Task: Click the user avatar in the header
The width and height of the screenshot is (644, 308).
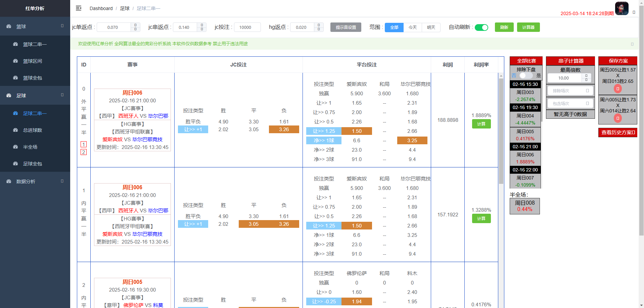Action: pyautogui.click(x=622, y=8)
